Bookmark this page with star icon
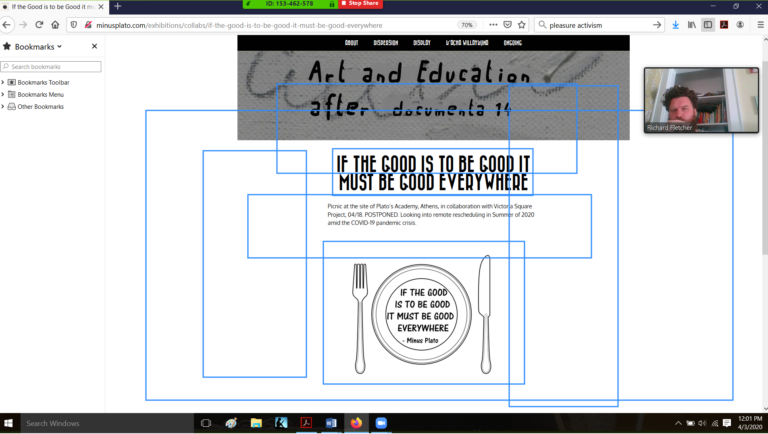The height and width of the screenshot is (434, 768). [523, 24]
